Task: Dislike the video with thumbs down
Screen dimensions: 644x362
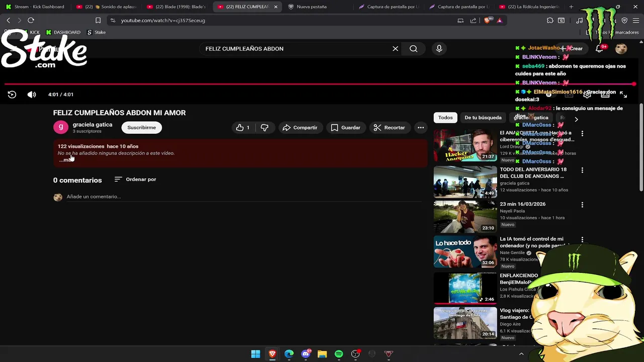Action: pos(265,128)
